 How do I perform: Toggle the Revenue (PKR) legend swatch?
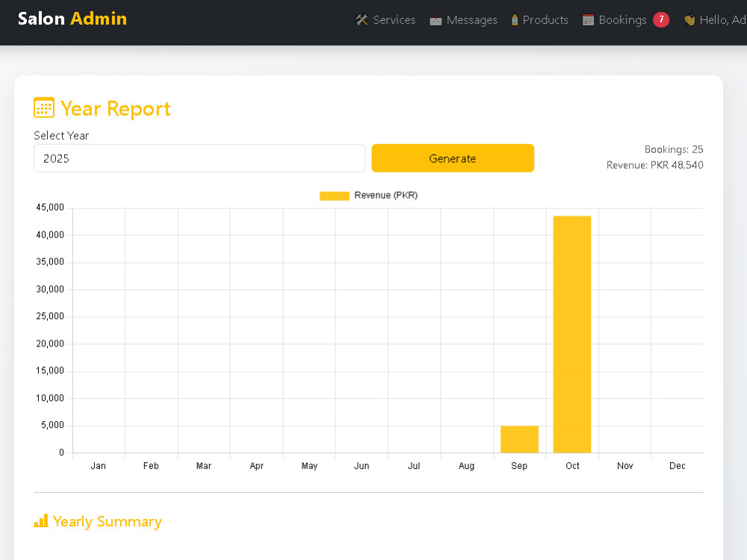point(335,196)
